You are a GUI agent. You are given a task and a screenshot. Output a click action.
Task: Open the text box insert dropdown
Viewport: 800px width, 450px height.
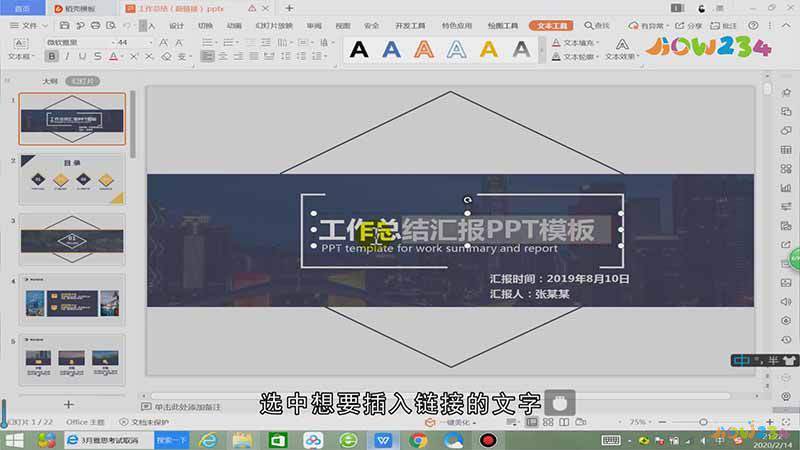click(20, 57)
